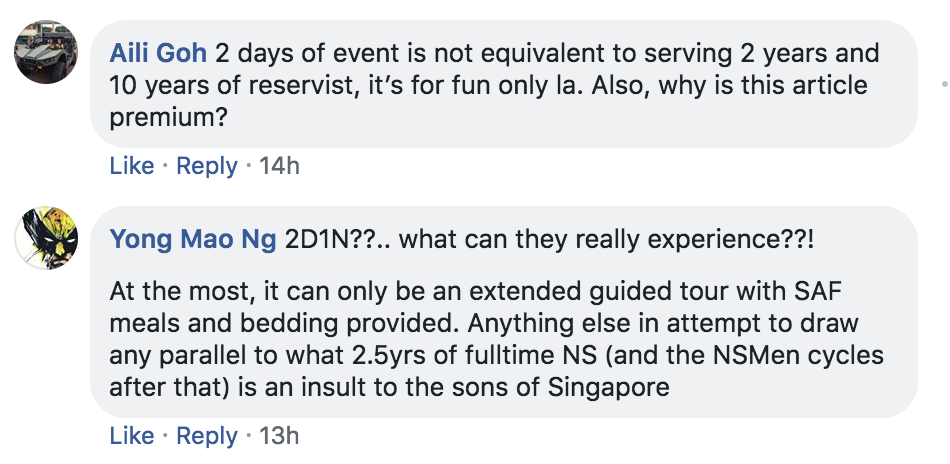Like Yong Mao Ng's comment

click(131, 436)
